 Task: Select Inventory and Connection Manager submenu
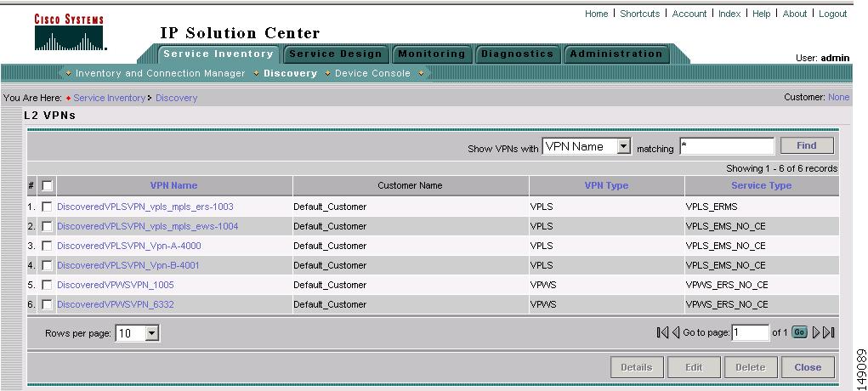160,73
